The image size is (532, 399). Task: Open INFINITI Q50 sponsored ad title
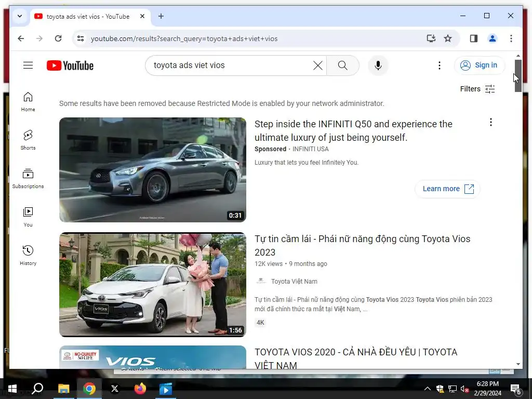353,130
